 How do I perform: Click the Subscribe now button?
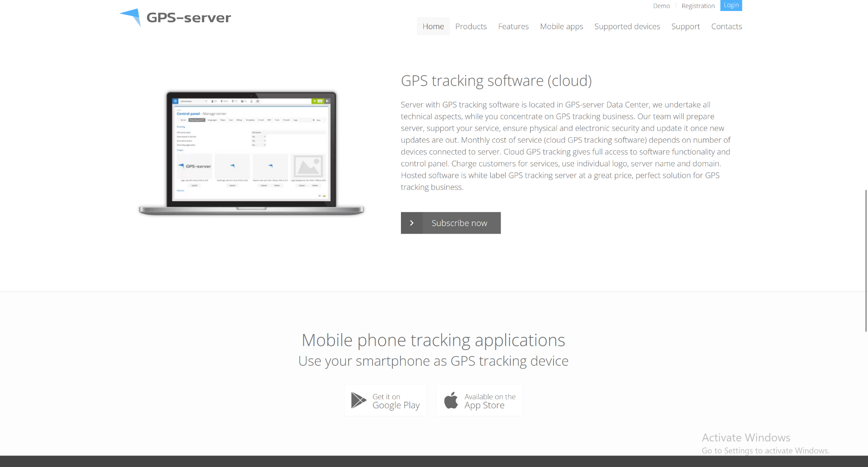459,223
